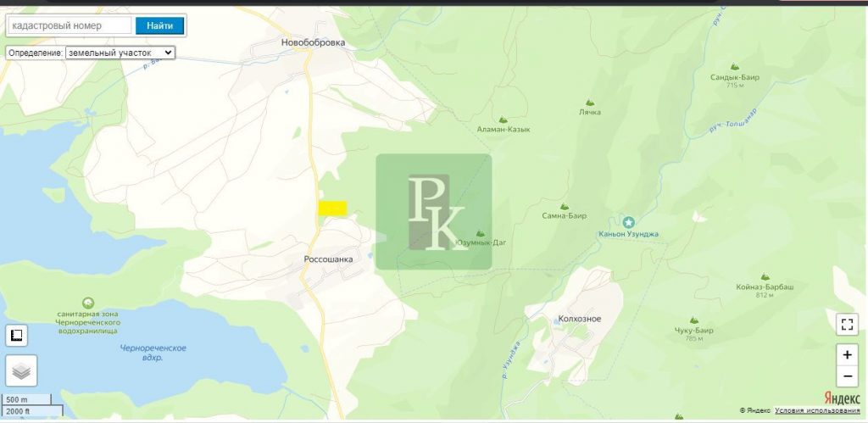Viewport: 868px width, 423px height.
Task: Click the Колхозное settlement label
Action: pos(580,319)
